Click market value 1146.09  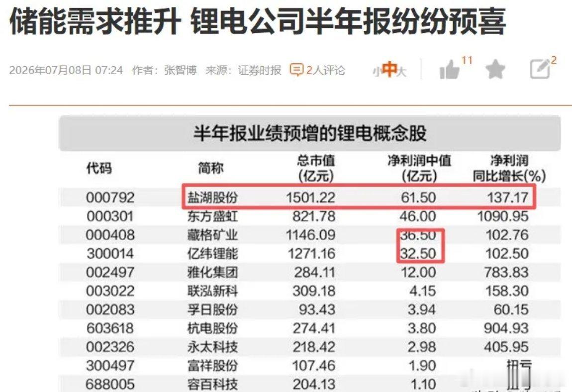[x=310, y=235]
